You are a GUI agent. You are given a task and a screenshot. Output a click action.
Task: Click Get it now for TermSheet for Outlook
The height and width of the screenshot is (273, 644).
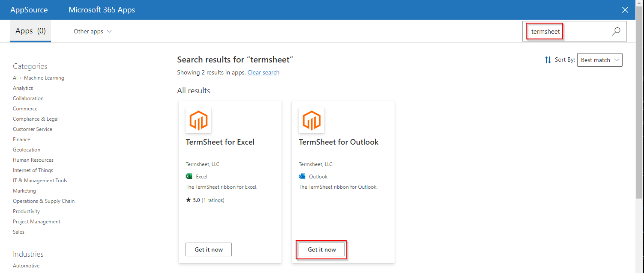pos(321,249)
